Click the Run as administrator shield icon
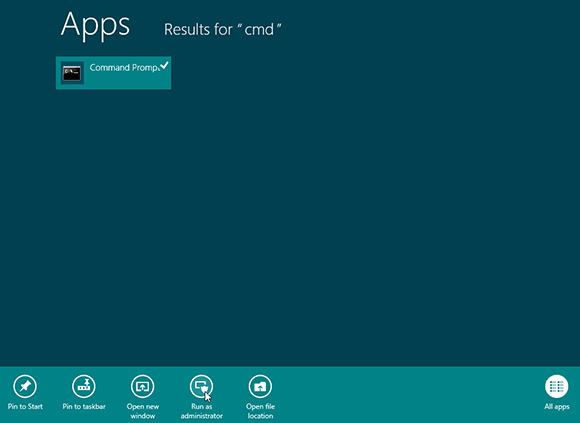Viewport: 580px width, 423px height. point(202,386)
